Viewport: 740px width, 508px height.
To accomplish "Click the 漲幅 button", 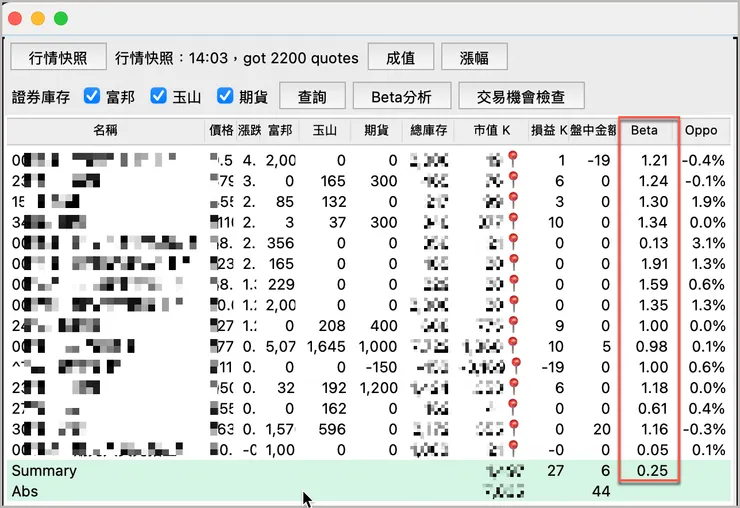I will [474, 58].
